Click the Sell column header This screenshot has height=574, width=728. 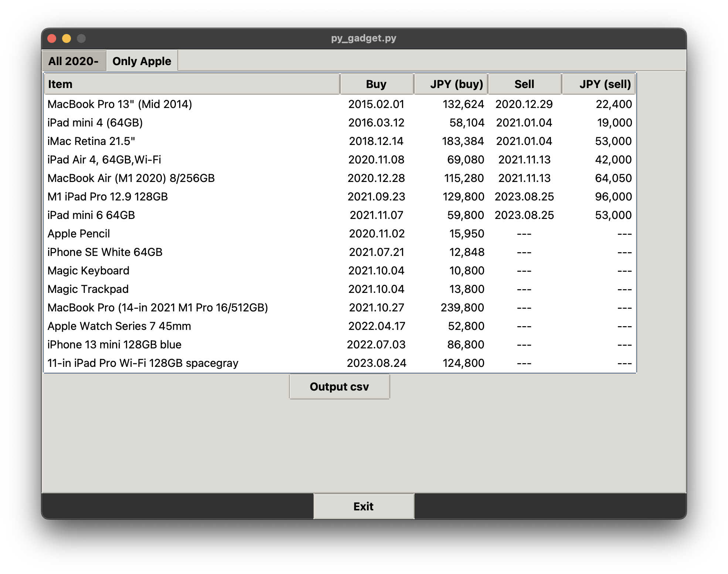coord(524,84)
